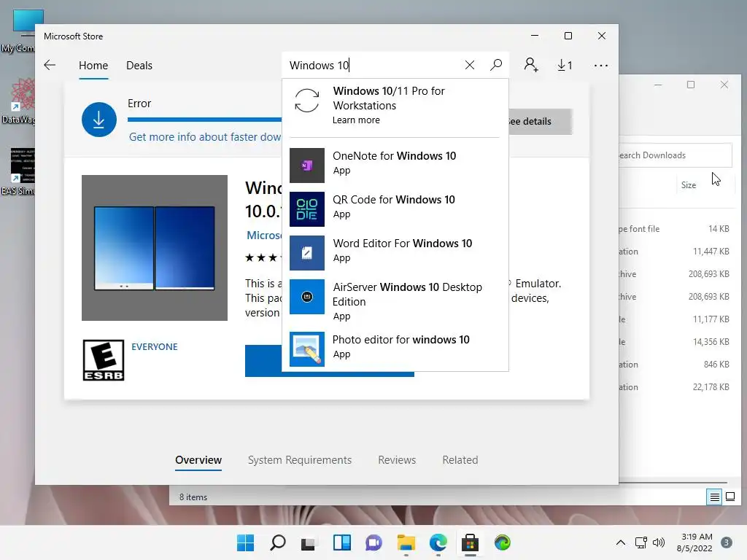
Task: Open taskbar Search
Action: coord(278,542)
